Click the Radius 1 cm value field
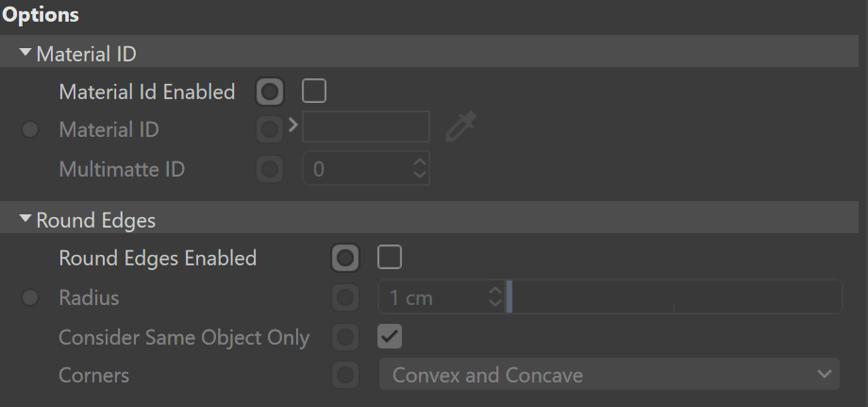 click(441, 297)
